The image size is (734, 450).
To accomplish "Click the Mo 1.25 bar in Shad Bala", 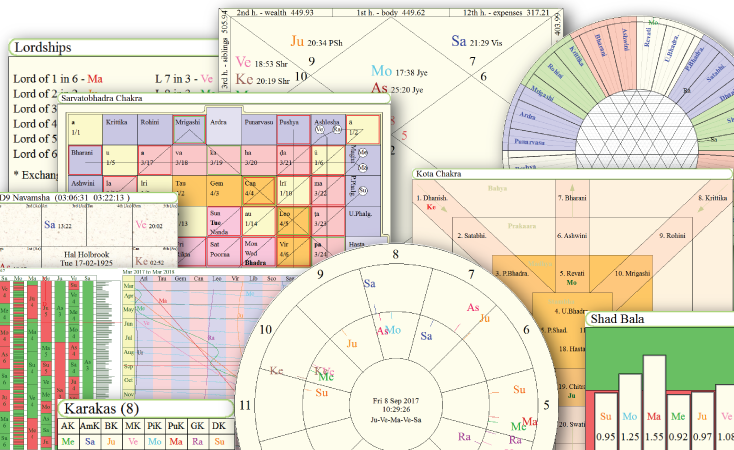I will tap(630, 412).
